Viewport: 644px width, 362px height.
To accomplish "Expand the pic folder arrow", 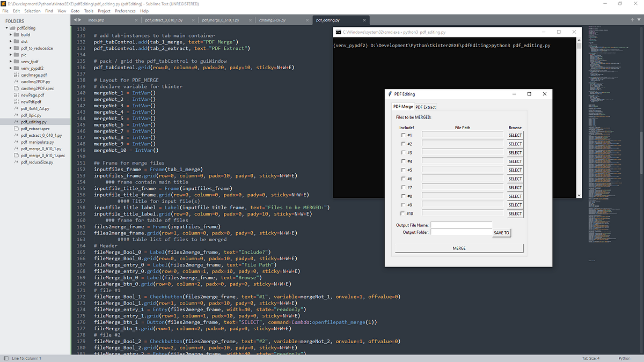I will tap(10, 55).
